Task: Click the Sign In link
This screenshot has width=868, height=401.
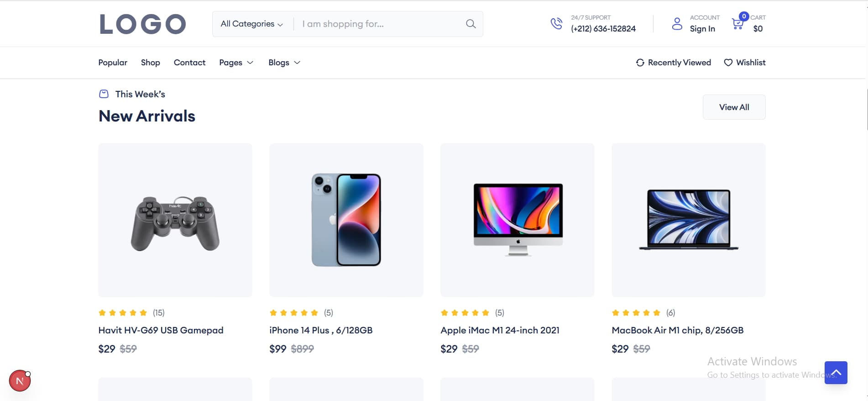Action: point(702,29)
